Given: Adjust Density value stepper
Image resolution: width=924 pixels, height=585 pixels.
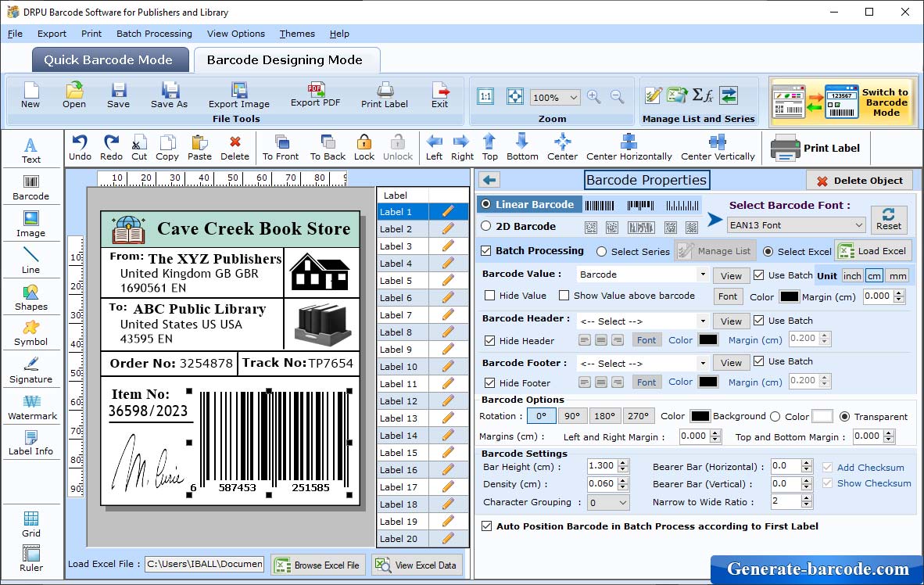Looking at the screenshot, I should pos(624,484).
